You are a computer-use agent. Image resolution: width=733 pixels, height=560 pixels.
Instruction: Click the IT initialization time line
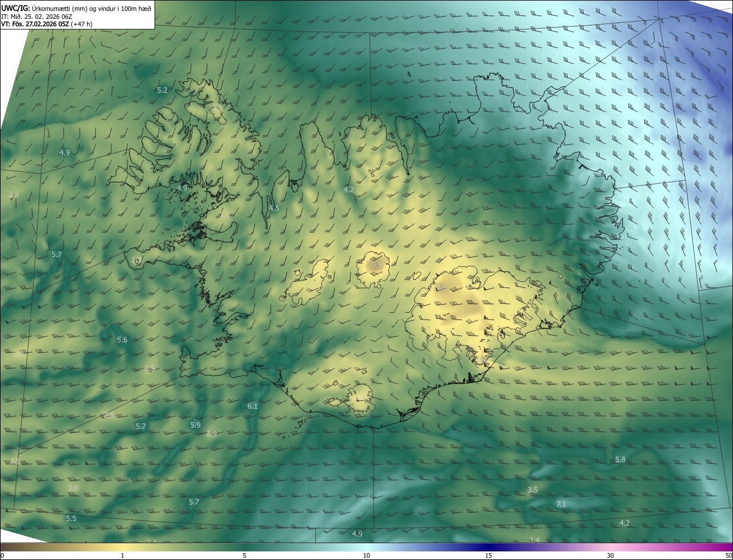36,16
